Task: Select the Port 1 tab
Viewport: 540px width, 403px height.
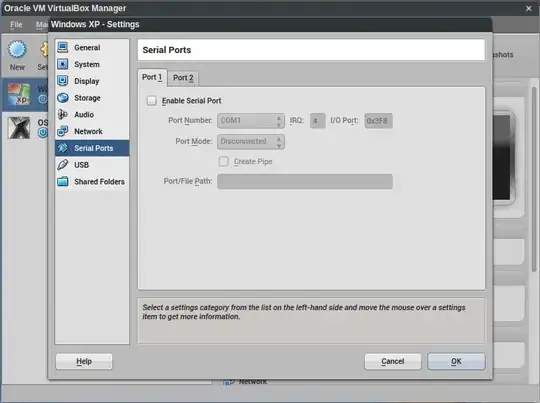Action: 152,77
